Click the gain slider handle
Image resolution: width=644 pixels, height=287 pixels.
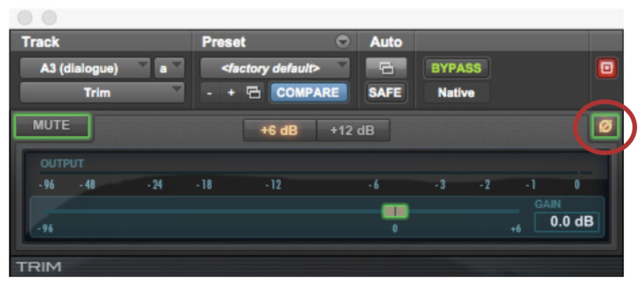pos(395,211)
